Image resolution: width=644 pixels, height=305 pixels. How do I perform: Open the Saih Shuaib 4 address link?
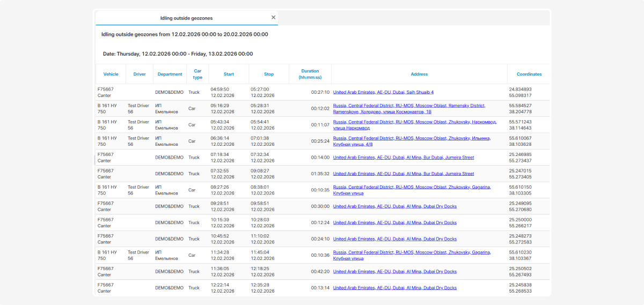point(383,92)
